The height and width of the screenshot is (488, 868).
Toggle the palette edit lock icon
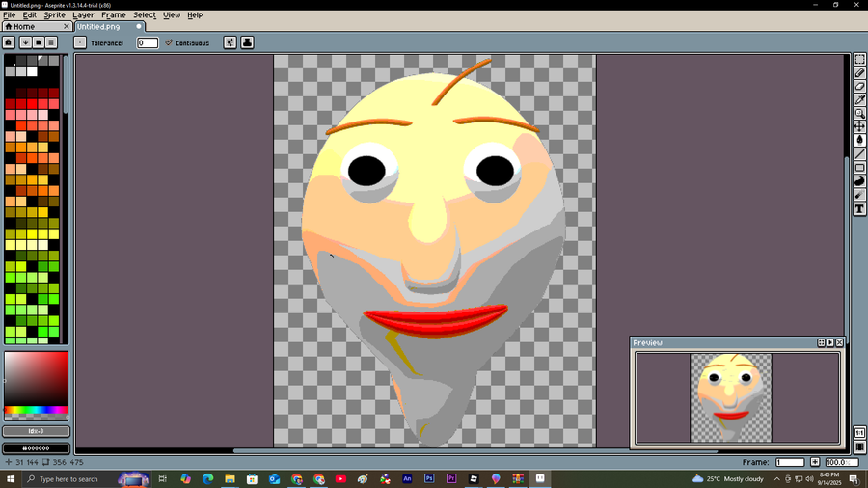pos(9,42)
